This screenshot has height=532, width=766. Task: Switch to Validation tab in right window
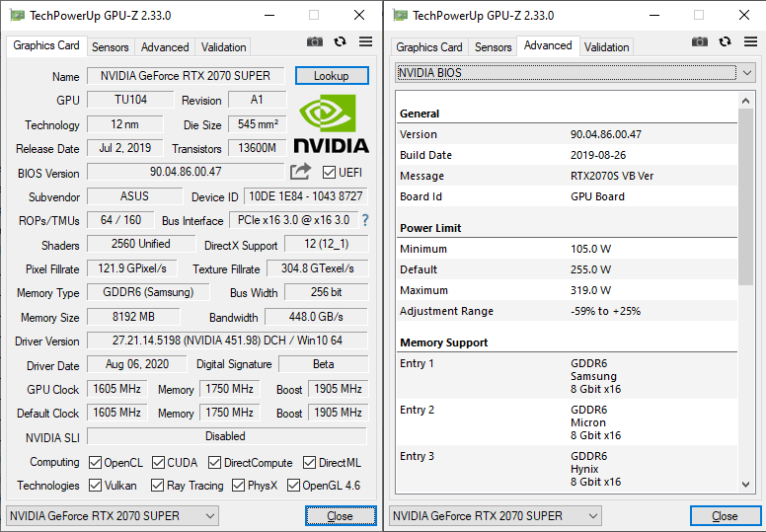606,47
